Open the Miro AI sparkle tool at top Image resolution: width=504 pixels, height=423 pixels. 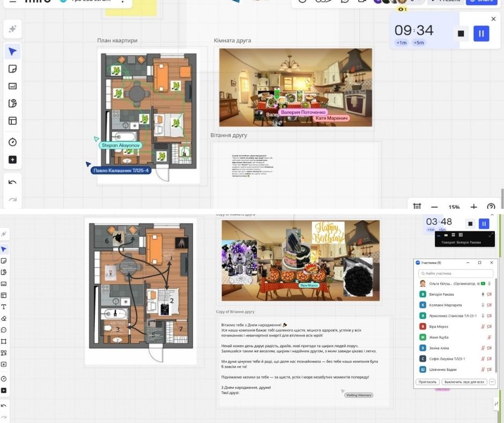[x=13, y=29]
